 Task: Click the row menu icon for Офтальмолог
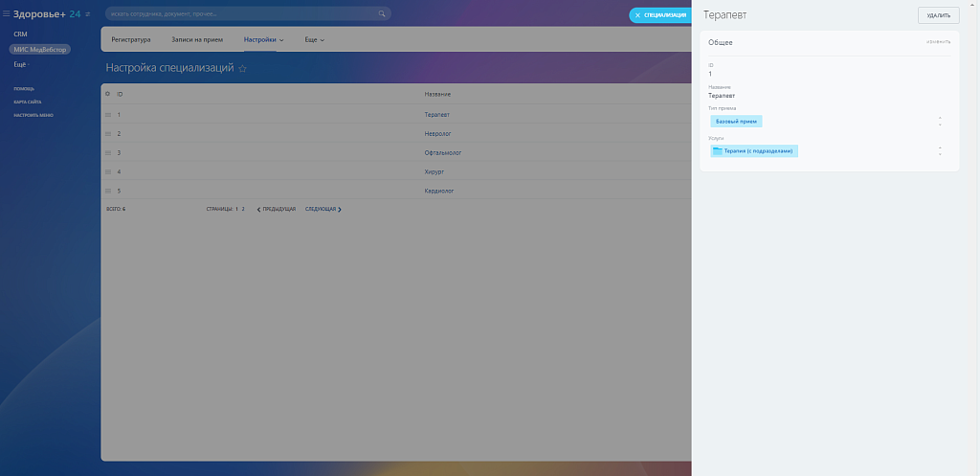(108, 153)
